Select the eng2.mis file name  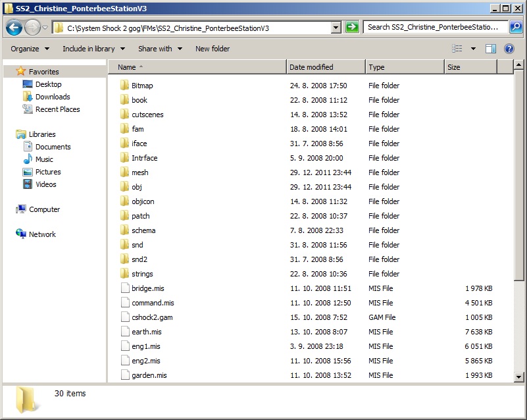[x=146, y=361]
